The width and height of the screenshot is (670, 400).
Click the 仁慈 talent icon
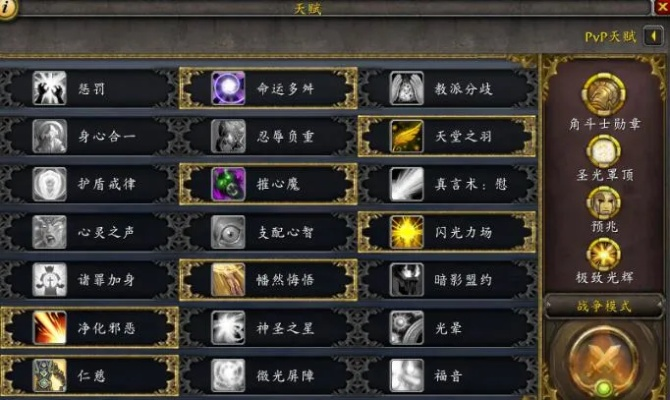point(50,376)
